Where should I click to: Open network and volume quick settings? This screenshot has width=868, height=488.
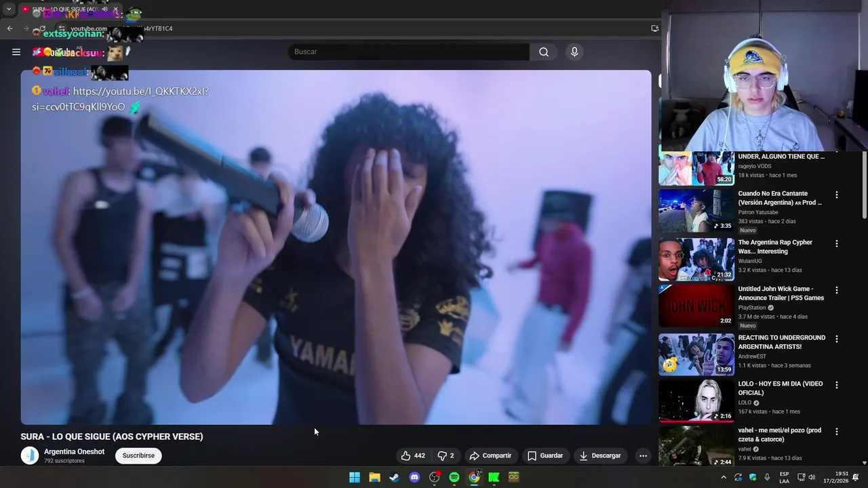[x=806, y=477]
